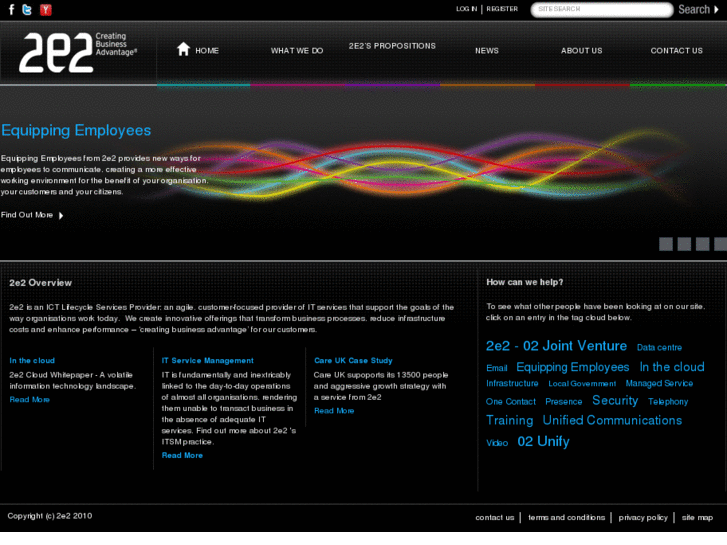Viewport: 727px width, 545px height.
Task: Click the Search arrow button
Action: [698, 9]
